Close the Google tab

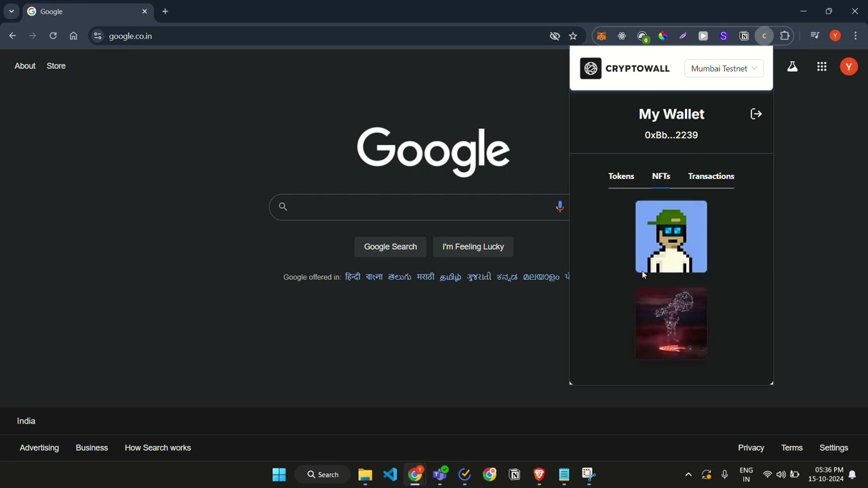pyautogui.click(x=144, y=12)
